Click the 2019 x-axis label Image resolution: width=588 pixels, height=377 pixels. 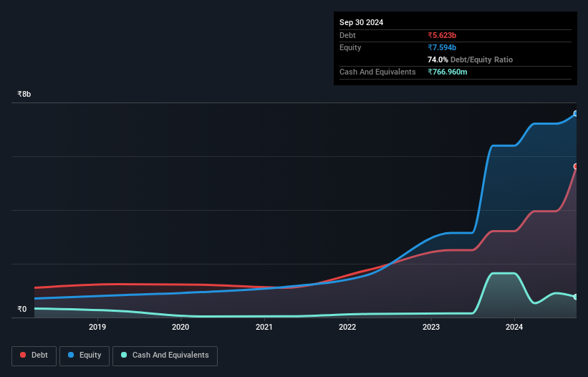click(97, 327)
